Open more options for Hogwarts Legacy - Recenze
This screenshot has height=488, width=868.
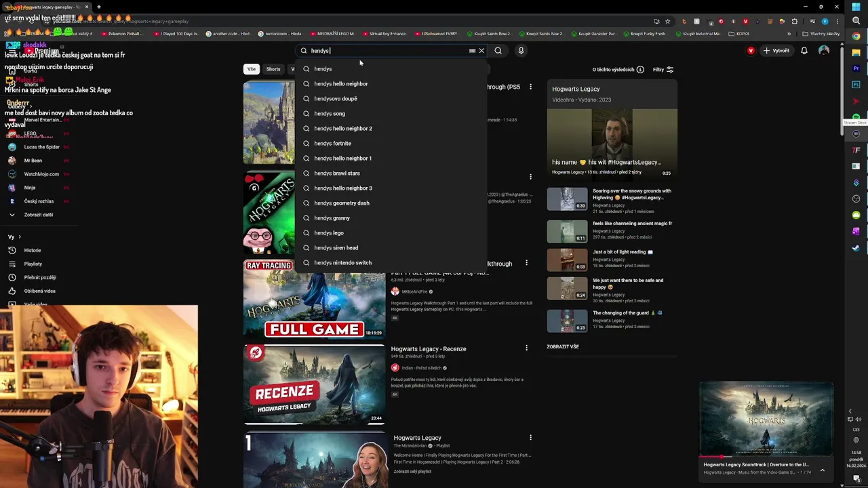coord(526,348)
